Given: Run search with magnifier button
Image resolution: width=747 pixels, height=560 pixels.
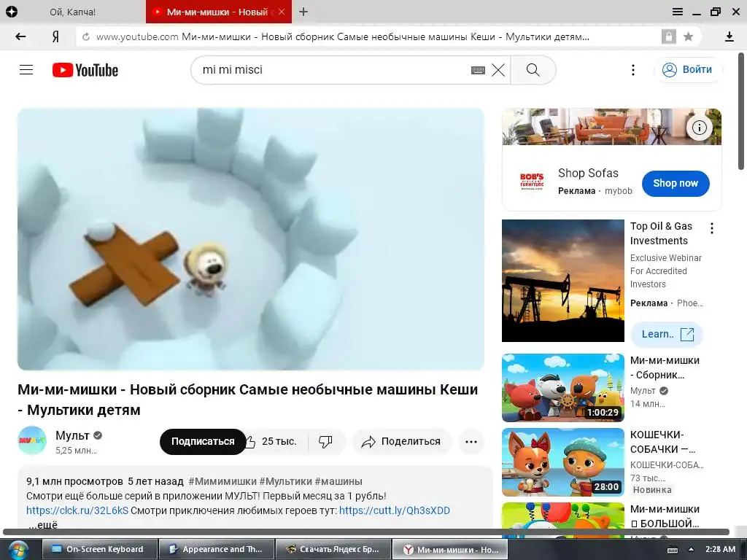Looking at the screenshot, I should tap(533, 70).
